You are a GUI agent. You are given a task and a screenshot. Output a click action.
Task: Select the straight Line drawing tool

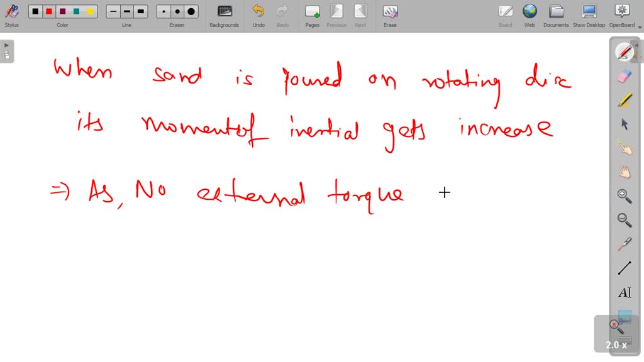coord(624,268)
